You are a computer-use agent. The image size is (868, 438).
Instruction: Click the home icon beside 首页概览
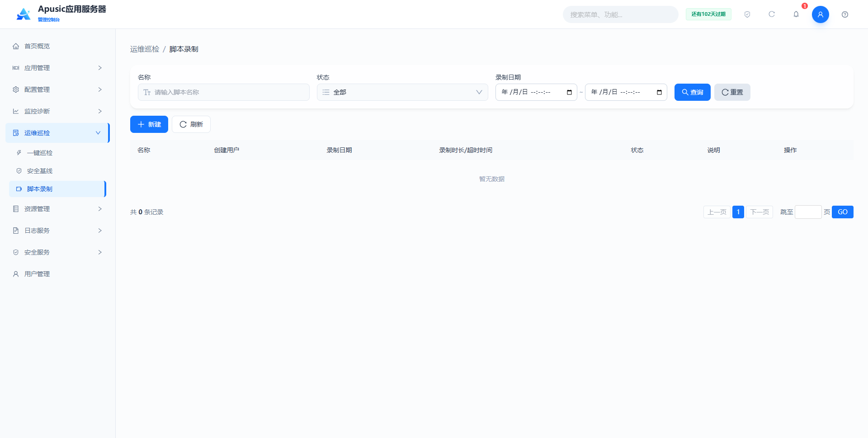tap(16, 46)
